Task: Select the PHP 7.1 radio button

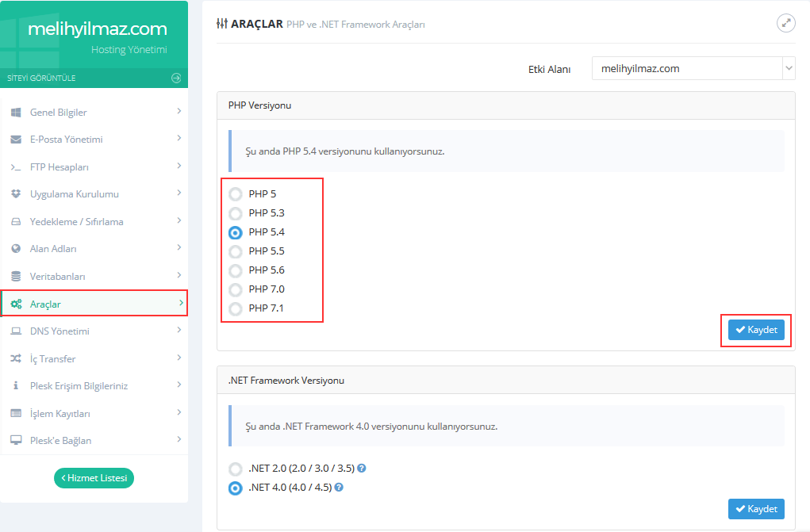Action: [236, 308]
